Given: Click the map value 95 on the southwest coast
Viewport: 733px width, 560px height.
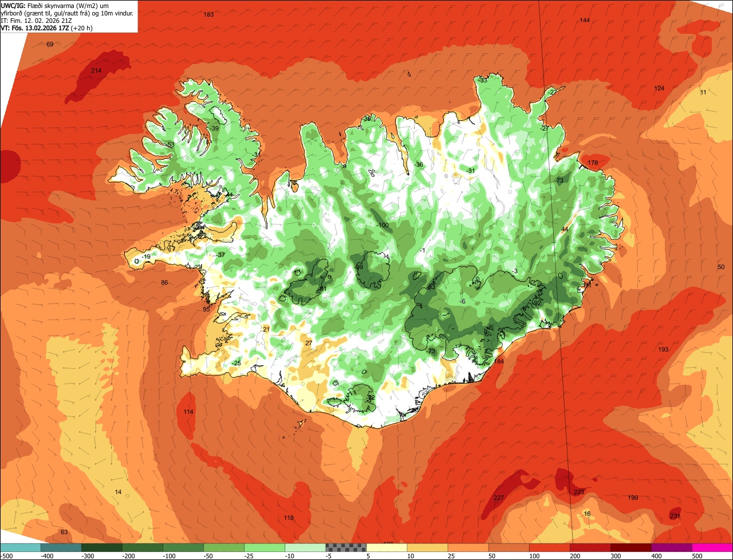Looking at the screenshot, I should (206, 309).
